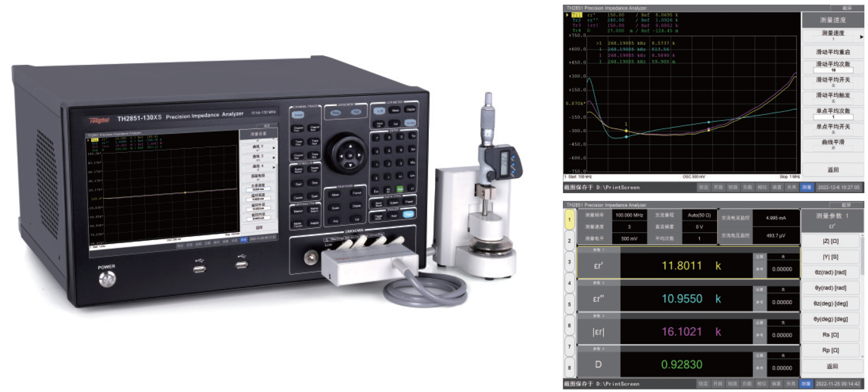
Task: Select the Tr4 D trace row in the sweep screen
Action: 625,30
